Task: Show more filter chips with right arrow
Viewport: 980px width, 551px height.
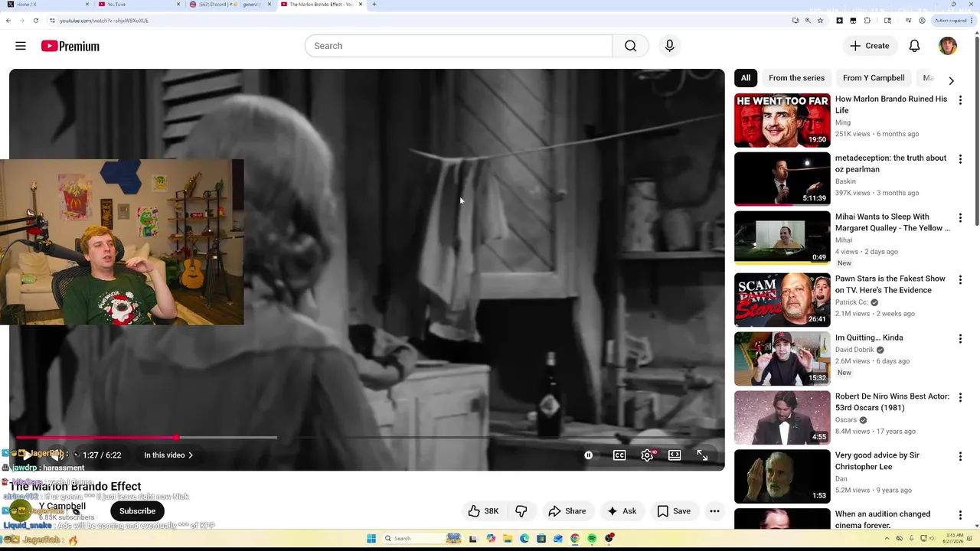Action: [x=951, y=80]
